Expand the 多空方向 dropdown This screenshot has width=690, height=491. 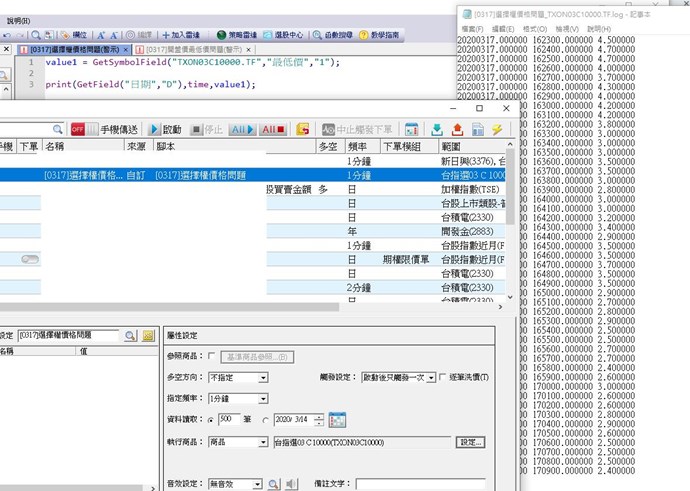click(263, 378)
